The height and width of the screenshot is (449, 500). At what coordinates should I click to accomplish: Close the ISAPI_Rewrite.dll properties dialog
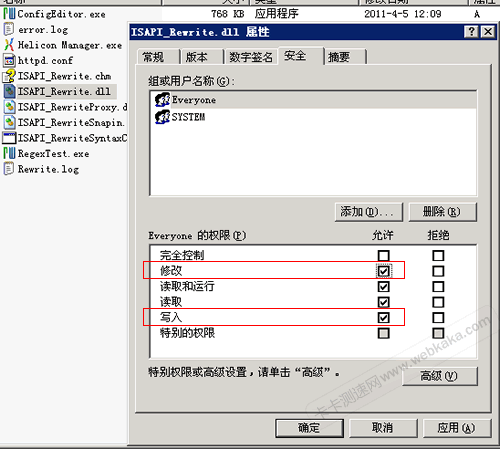tap(488, 32)
